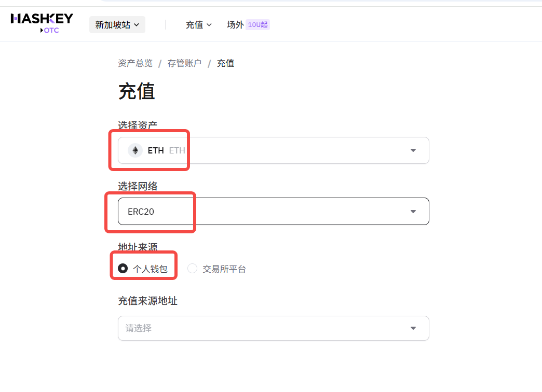Click the network dropdown caret arrow

[x=413, y=212]
